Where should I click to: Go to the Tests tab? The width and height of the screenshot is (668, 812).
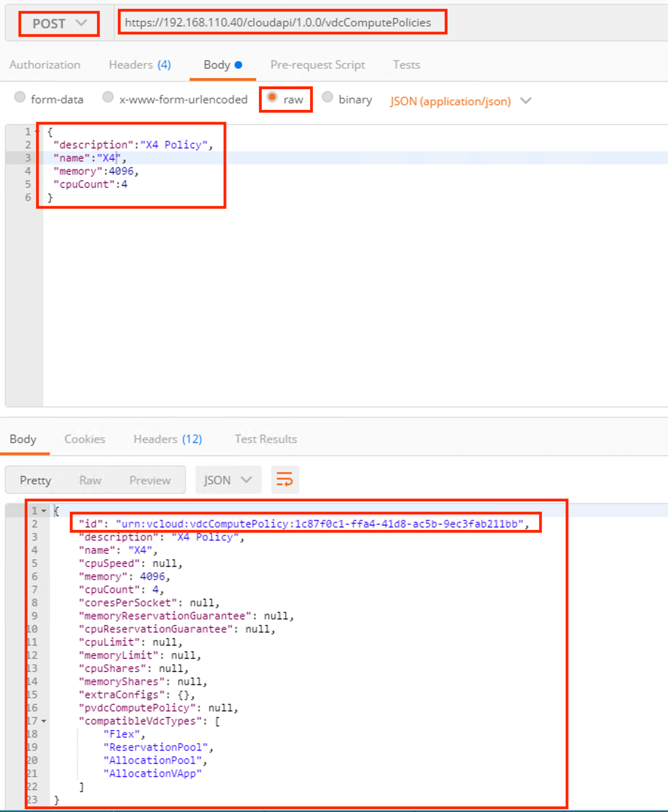406,65
